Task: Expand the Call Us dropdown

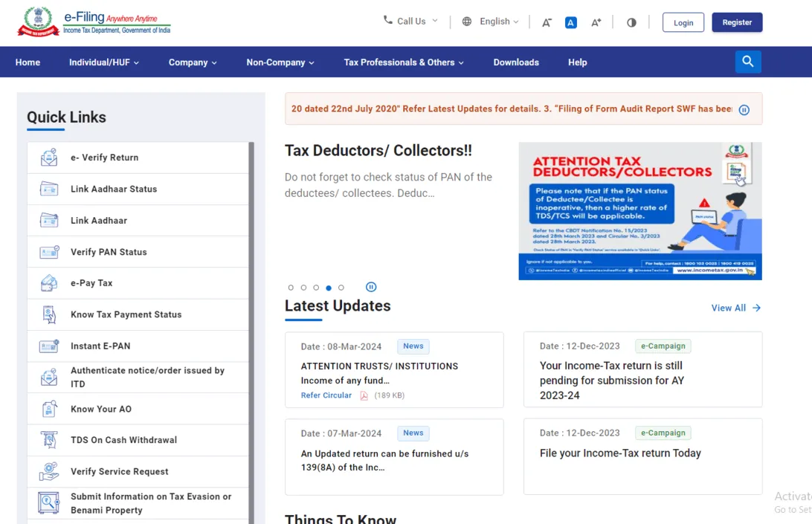Action: (410, 21)
